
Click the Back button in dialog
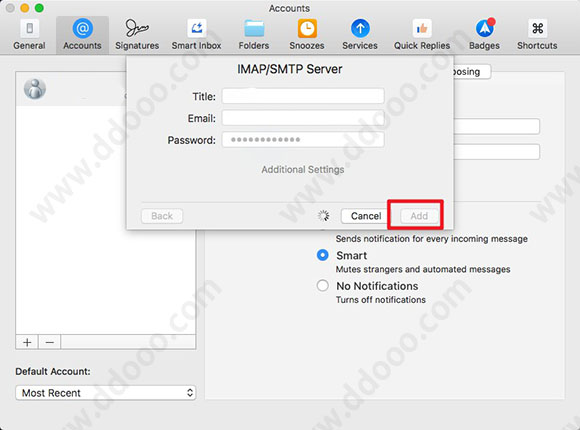pyautogui.click(x=162, y=216)
